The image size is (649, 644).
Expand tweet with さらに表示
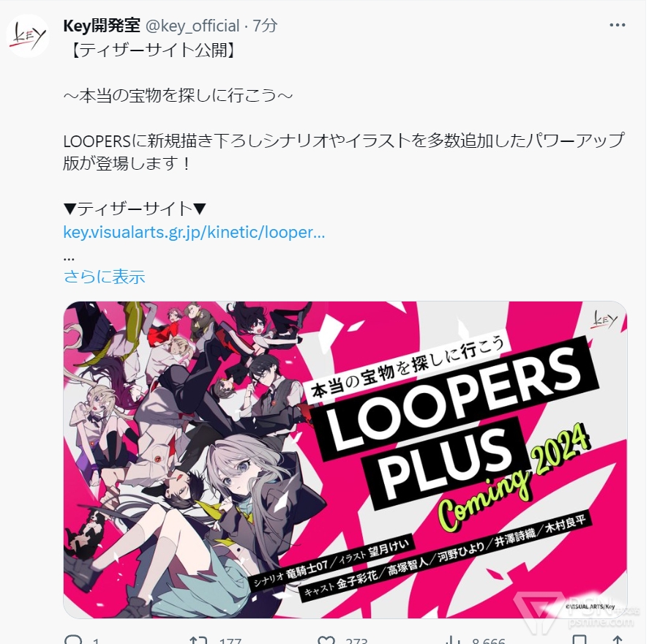(x=105, y=277)
